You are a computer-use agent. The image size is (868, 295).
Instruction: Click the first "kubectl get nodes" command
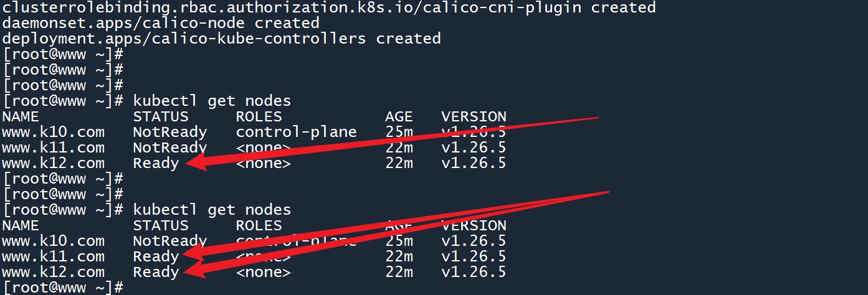[212, 101]
